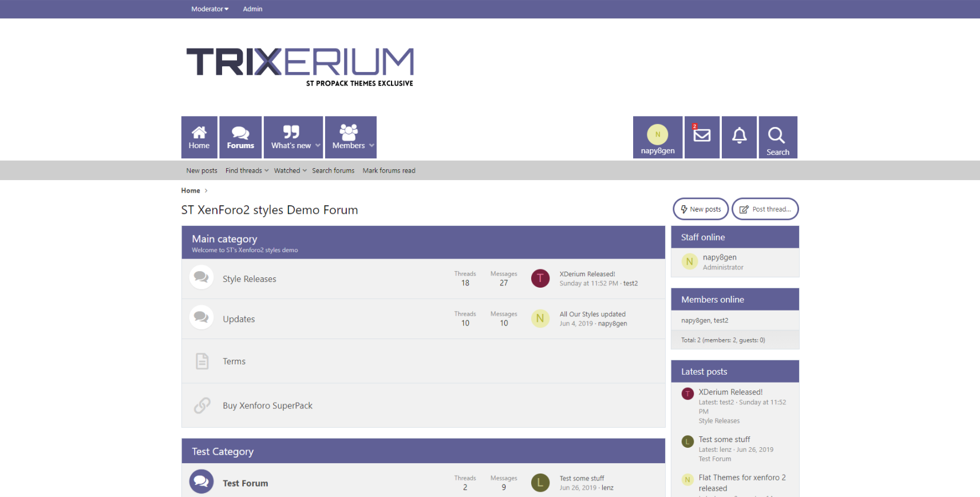Open Flat Themes for xenforo 2 released

tap(742, 483)
